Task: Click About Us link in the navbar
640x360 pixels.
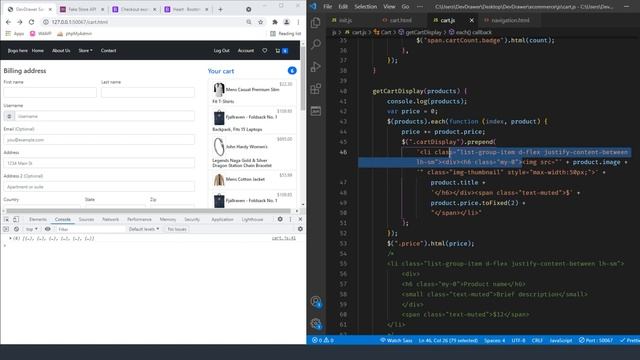Action: tap(61, 51)
